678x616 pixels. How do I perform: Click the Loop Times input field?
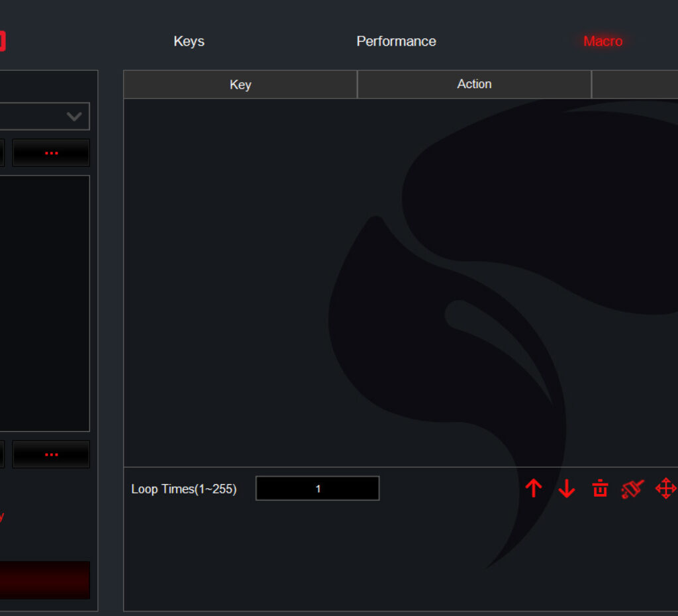point(317,489)
